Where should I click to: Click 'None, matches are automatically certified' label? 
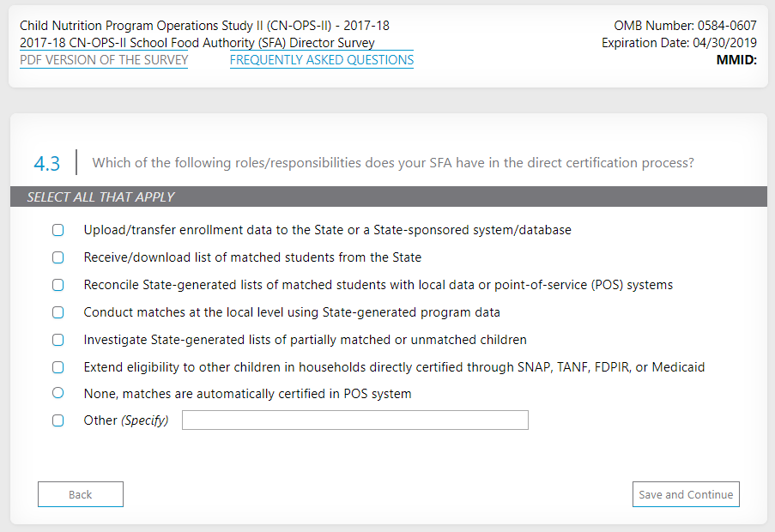click(247, 394)
